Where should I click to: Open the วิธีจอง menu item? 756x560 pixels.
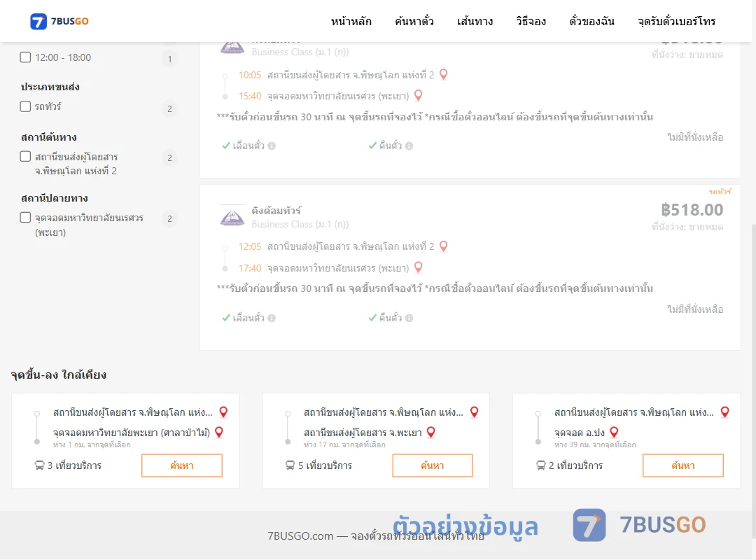[x=531, y=21]
